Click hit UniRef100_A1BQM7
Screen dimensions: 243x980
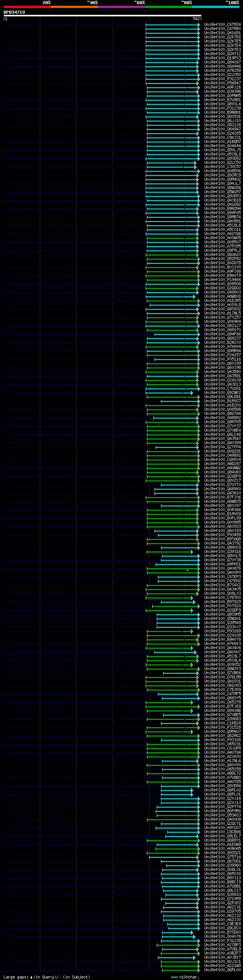(x=222, y=142)
